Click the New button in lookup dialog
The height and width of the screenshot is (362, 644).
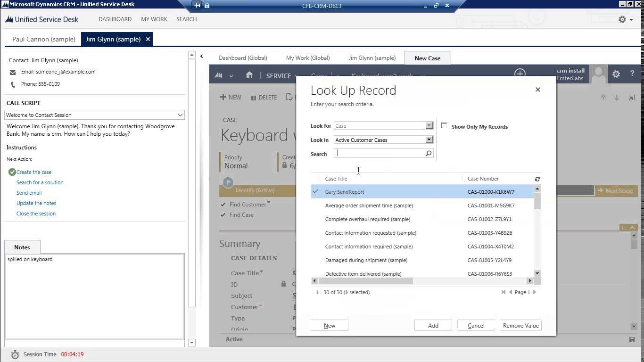[330, 326]
